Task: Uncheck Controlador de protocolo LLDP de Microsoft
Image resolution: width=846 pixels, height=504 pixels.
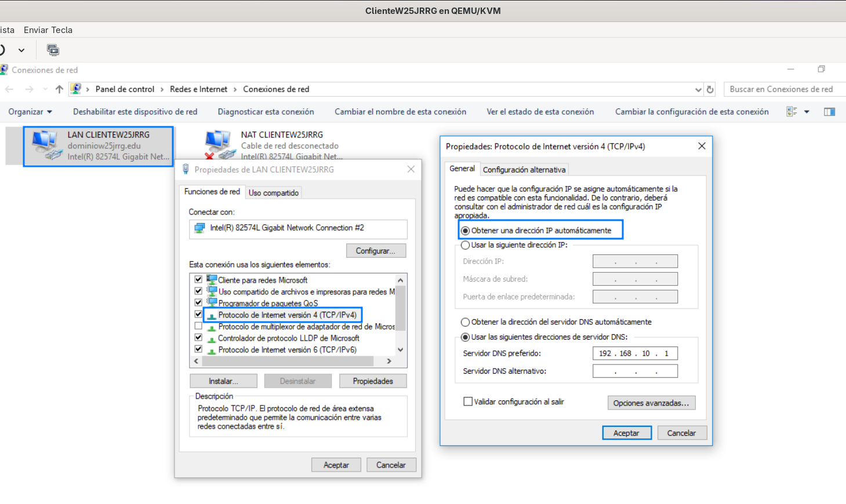Action: [x=198, y=337]
